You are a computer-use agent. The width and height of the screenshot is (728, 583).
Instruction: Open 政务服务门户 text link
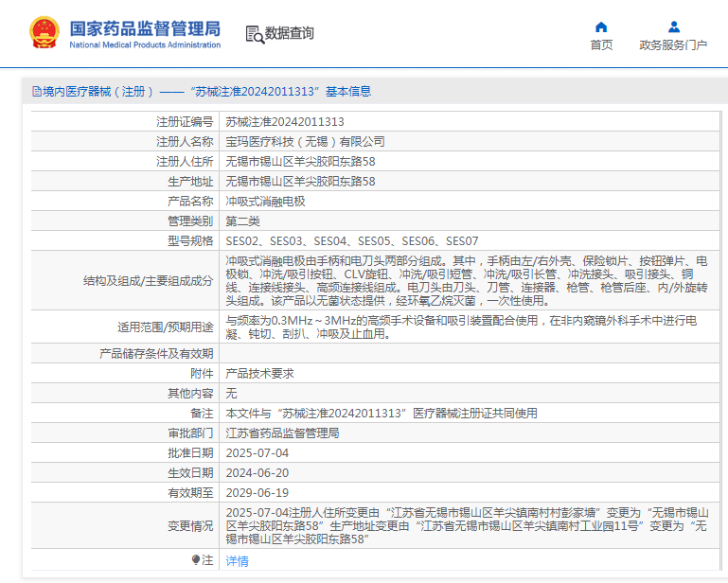click(673, 45)
